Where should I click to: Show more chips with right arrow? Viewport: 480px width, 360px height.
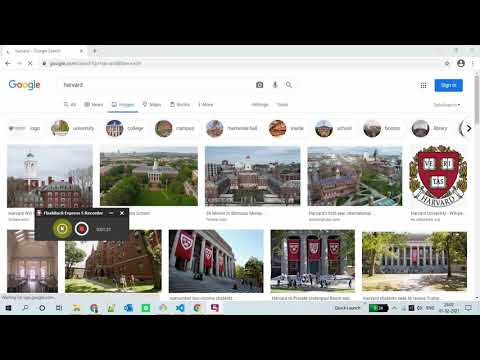point(469,128)
